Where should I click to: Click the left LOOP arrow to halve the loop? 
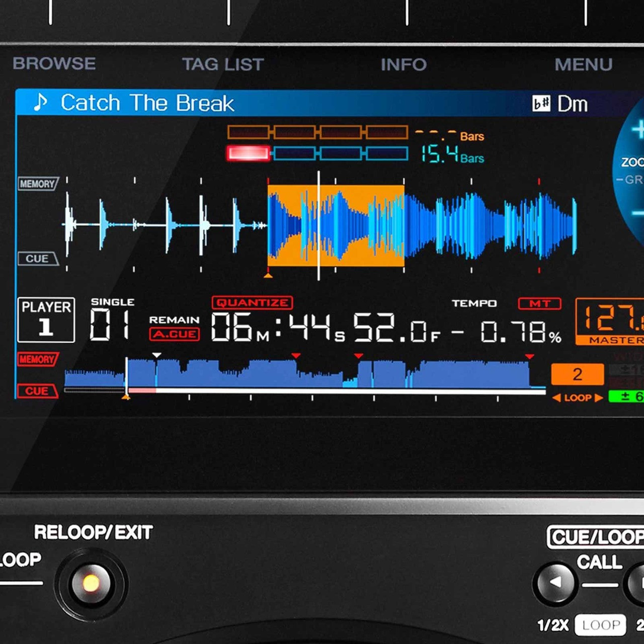tap(556, 397)
